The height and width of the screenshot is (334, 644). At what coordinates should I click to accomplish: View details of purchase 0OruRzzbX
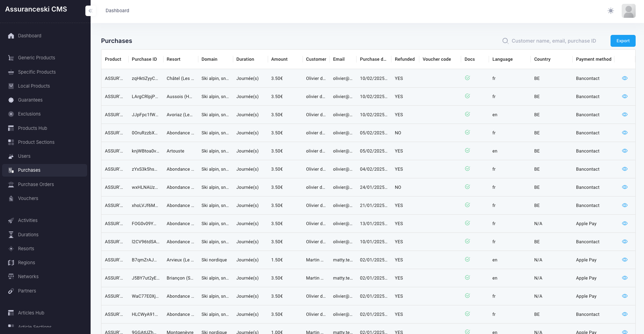624,133
